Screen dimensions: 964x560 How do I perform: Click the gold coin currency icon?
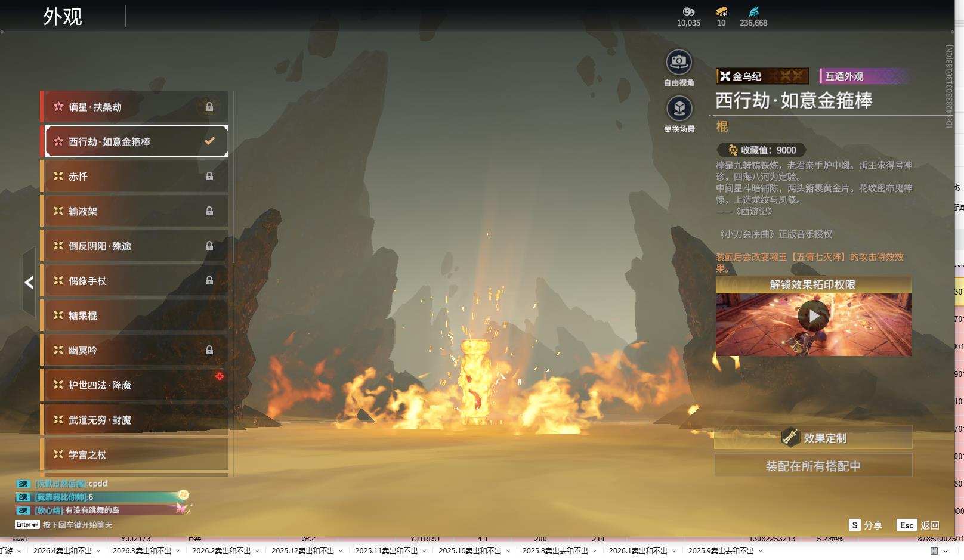point(688,11)
